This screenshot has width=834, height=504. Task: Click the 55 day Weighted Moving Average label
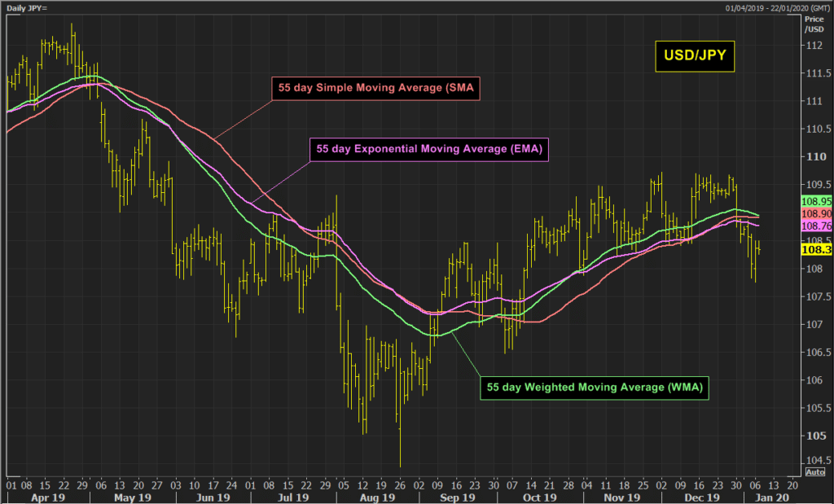pos(594,387)
